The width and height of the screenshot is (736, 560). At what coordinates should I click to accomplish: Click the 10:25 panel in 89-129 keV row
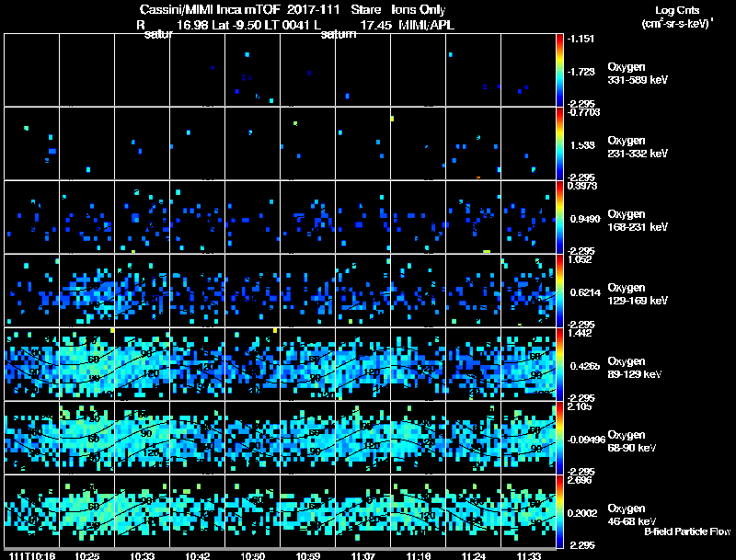coord(86,364)
